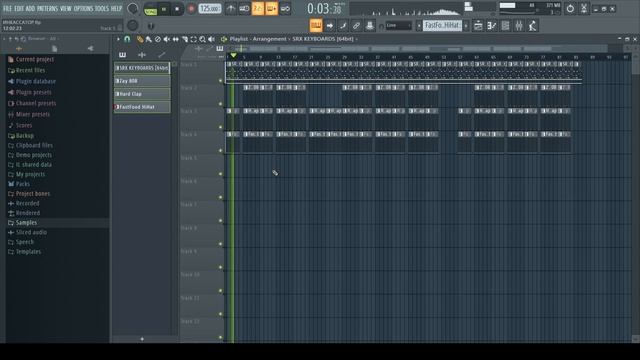This screenshot has width=640, height=360.
Task: Show automation clips tab in the picker panel
Action: [162, 55]
